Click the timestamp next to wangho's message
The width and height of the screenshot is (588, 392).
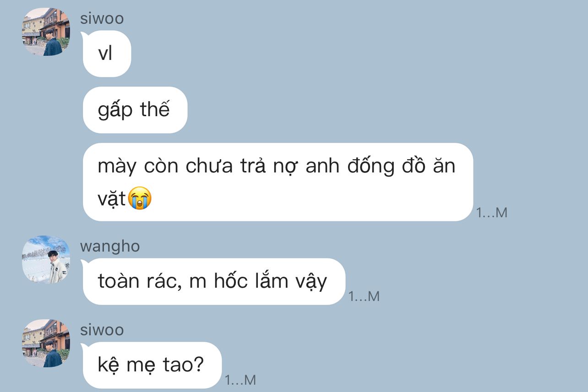(x=364, y=296)
